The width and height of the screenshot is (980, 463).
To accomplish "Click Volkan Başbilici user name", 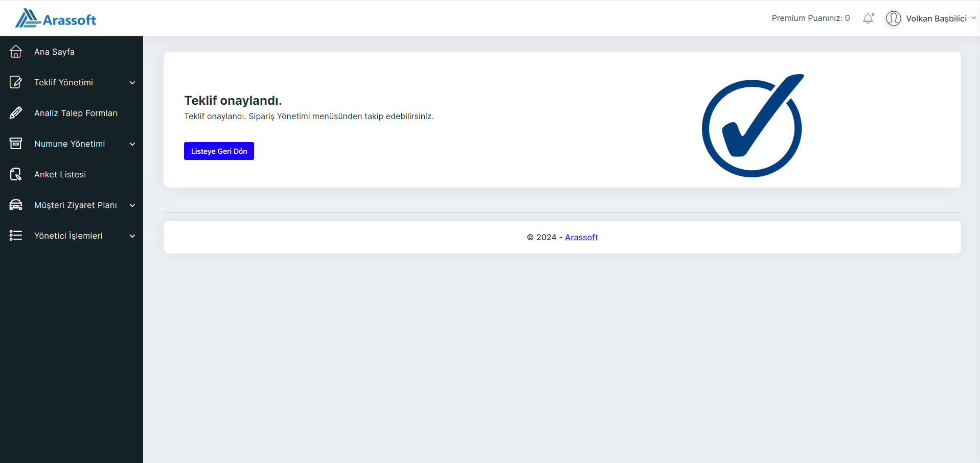I will tap(936, 18).
